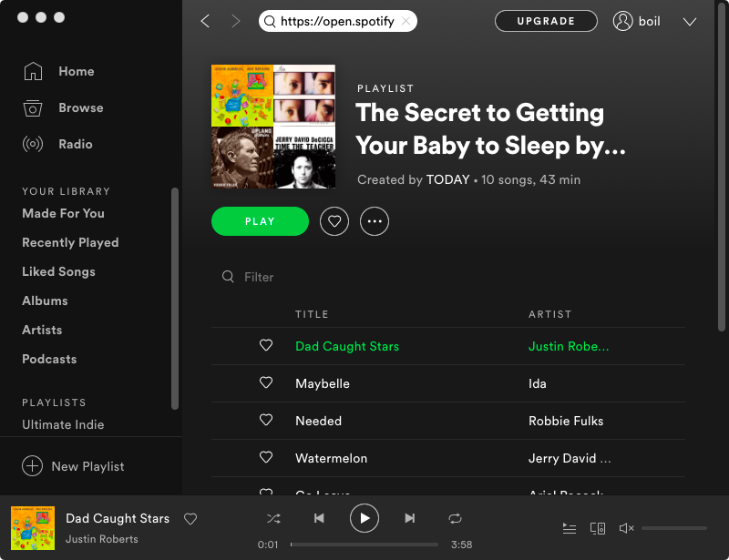Screen dimensions: 729x560
Task: Go back with the left arrow
Action: click(x=205, y=21)
